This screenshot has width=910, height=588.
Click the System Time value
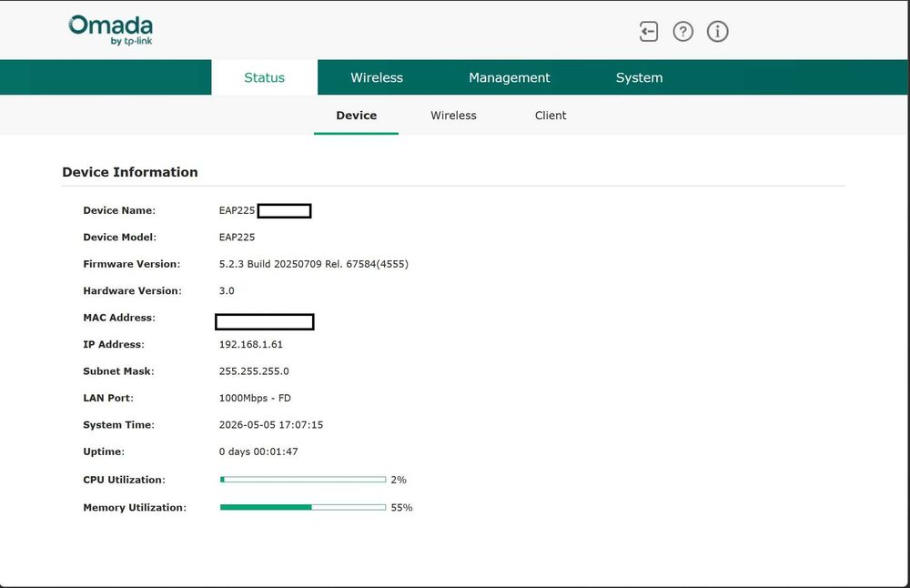271,425
